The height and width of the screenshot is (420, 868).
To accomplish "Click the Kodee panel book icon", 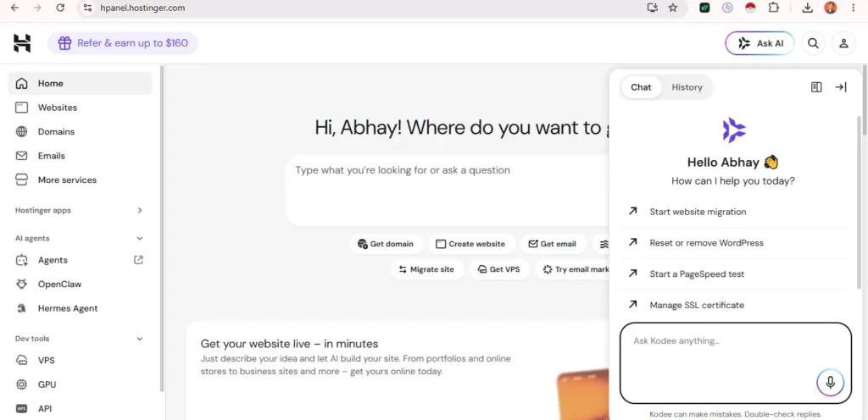I will tap(816, 86).
